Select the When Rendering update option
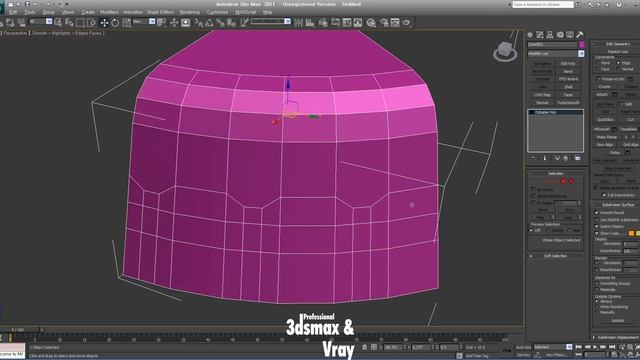Screen dimensions: 640x360 coord(597,307)
